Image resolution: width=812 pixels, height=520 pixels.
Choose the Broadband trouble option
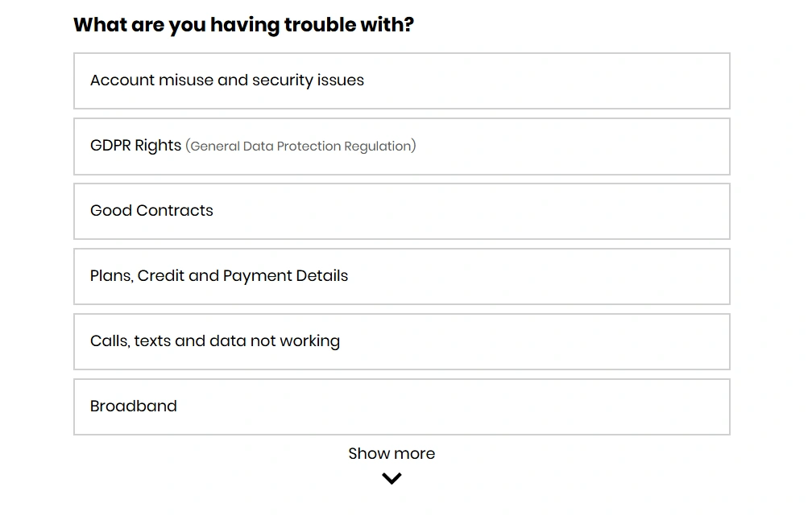coord(401,407)
